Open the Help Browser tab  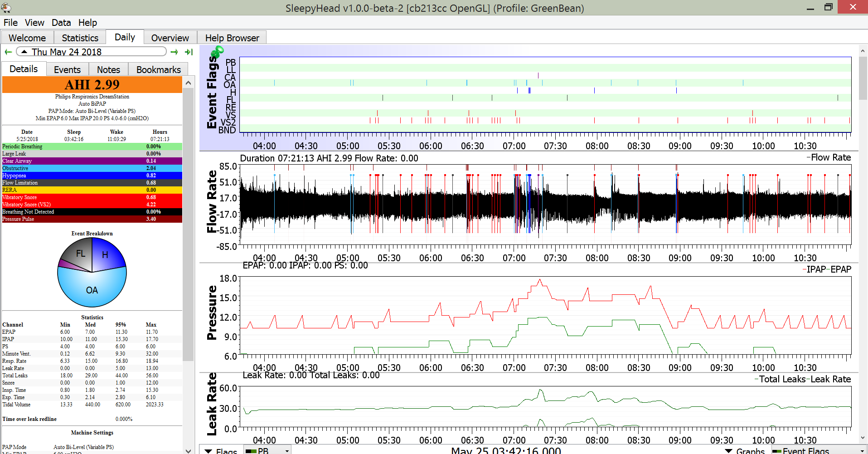click(232, 38)
